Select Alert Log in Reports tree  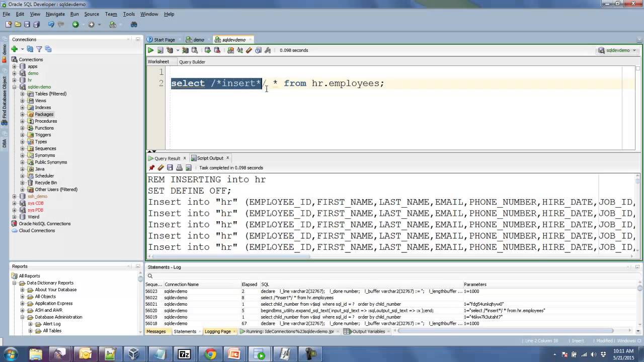pos(51,324)
